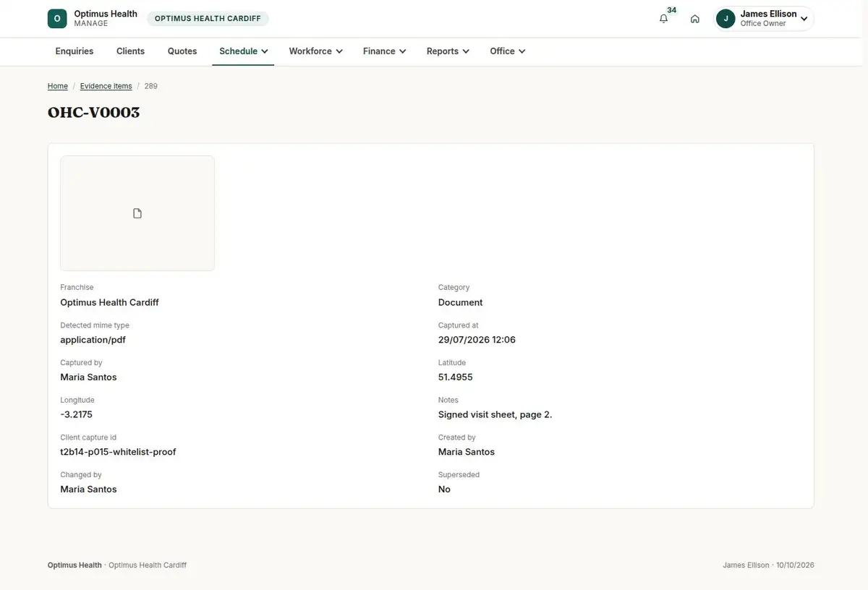Image resolution: width=868 pixels, height=590 pixels.
Task: Follow the Home breadcrumb link
Action: [x=58, y=86]
